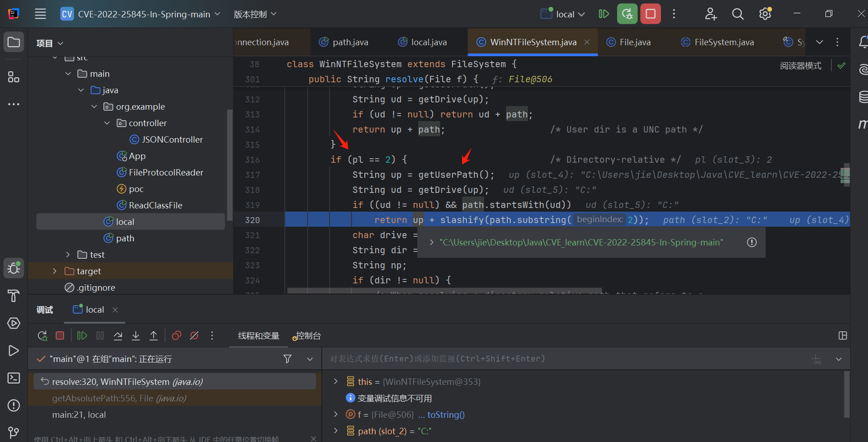Collapse the main folder
The width and height of the screenshot is (868, 442).
pyautogui.click(x=68, y=74)
